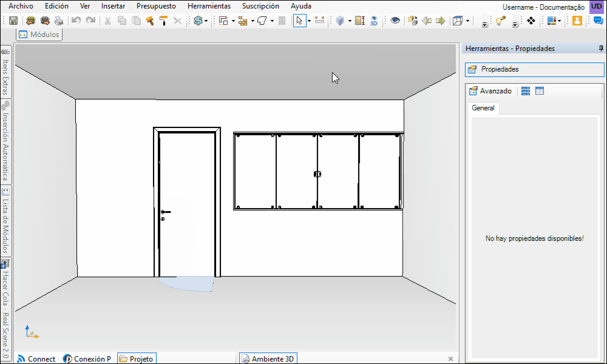Click the 3D view icon
The height and width of the screenshot is (364, 607).
click(x=374, y=21)
